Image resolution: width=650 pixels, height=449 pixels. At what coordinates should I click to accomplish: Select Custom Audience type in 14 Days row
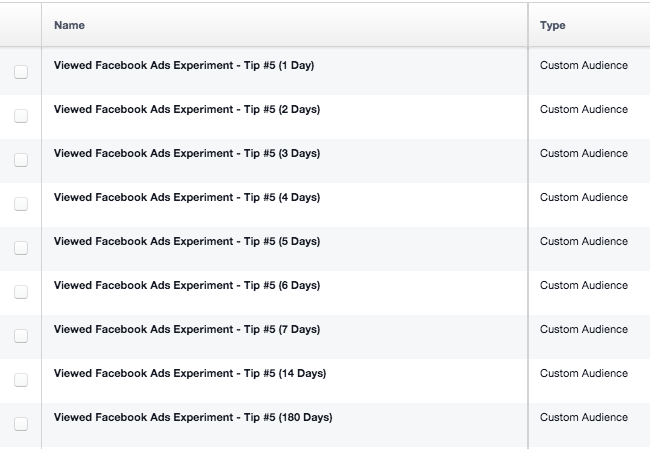[584, 373]
